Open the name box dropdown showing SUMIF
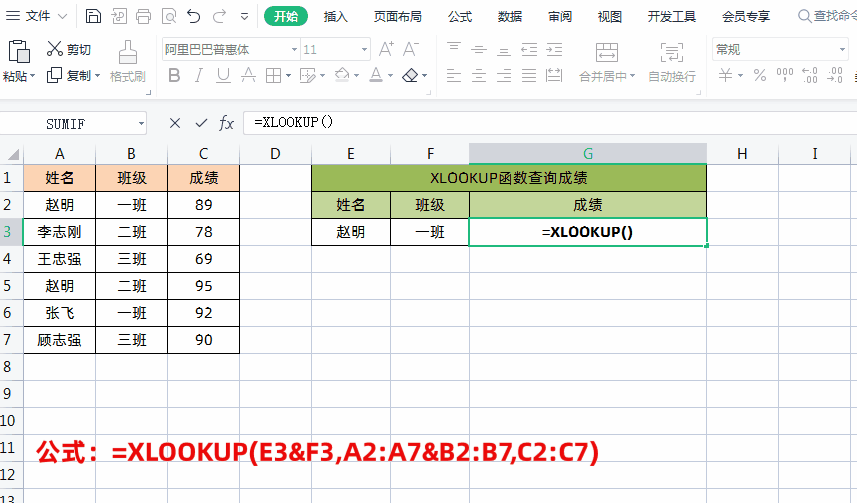Viewport: 857px width, 503px height. 142,124
